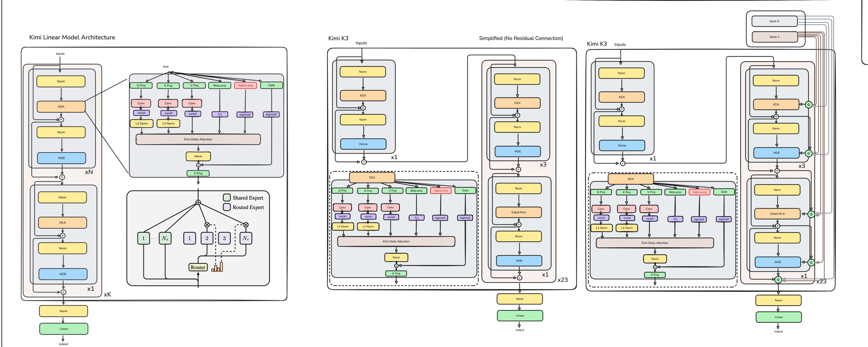
Task: Select O Proj box in rightmost Kimi K3 diagram
Action: (x=655, y=275)
